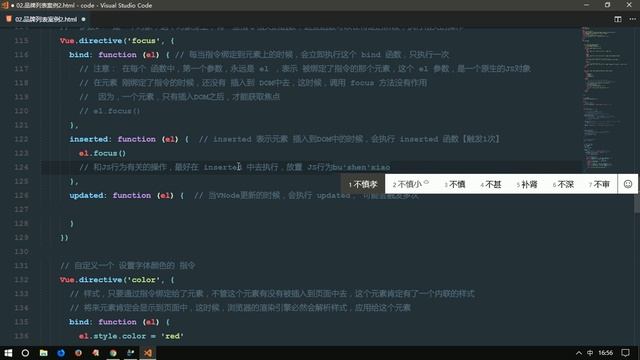Click the Vue.directive('color' code

(117, 280)
